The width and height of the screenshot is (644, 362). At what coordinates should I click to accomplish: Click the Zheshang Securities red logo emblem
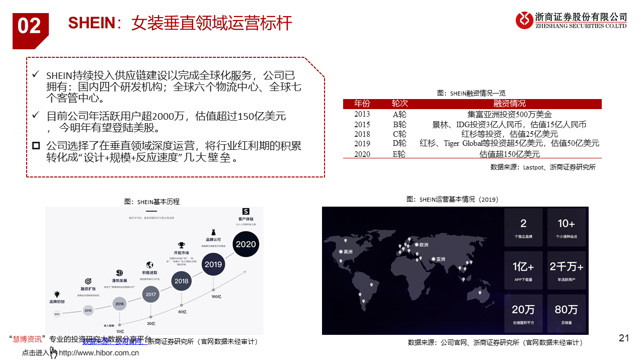coord(524,21)
